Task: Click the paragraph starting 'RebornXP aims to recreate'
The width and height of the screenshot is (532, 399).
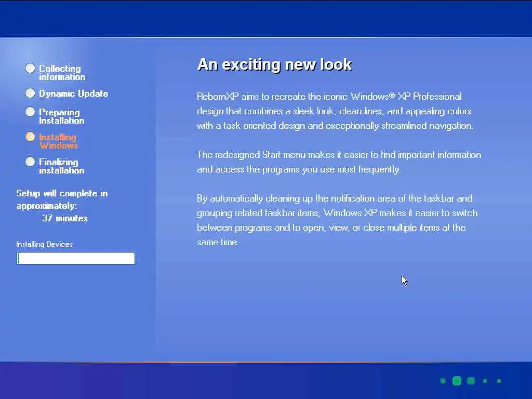Action: [335, 111]
